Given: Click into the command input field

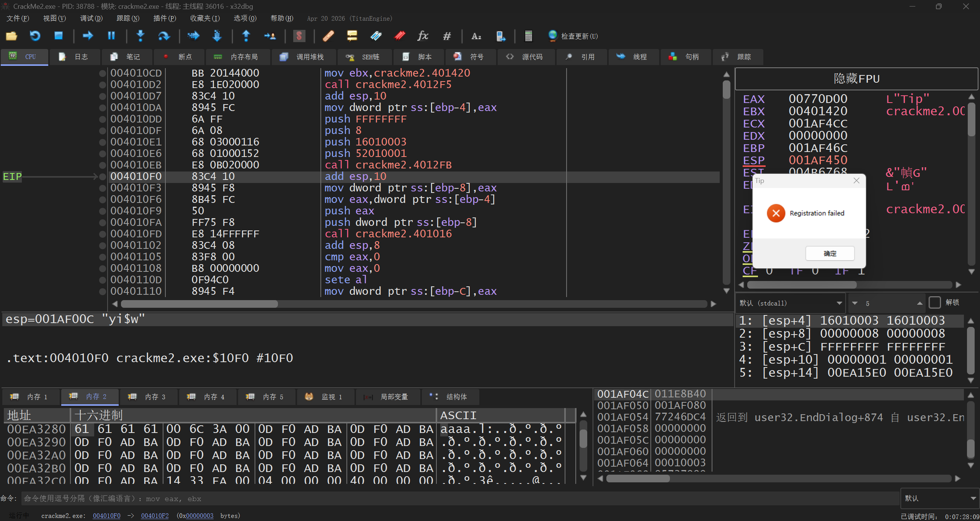Looking at the screenshot, I should pyautogui.click(x=459, y=498).
